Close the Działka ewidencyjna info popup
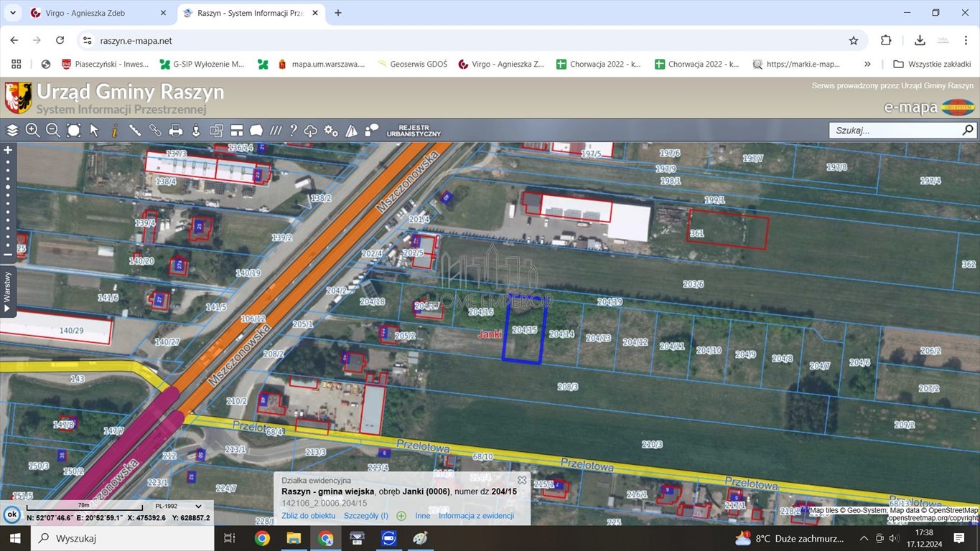 click(x=522, y=480)
